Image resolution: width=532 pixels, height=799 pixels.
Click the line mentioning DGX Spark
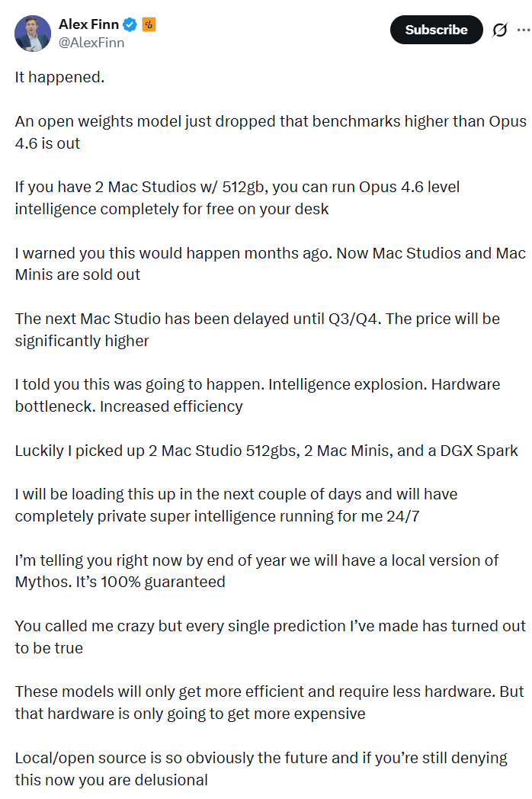[x=265, y=451]
